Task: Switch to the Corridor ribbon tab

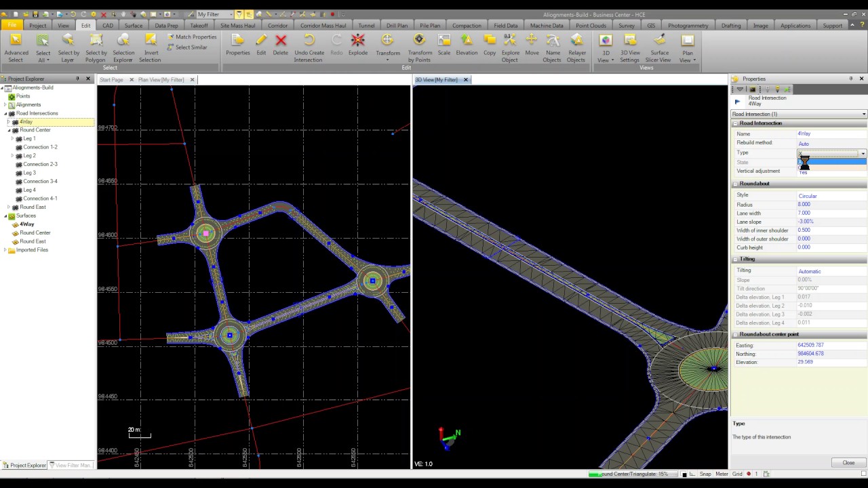Action: [277, 26]
